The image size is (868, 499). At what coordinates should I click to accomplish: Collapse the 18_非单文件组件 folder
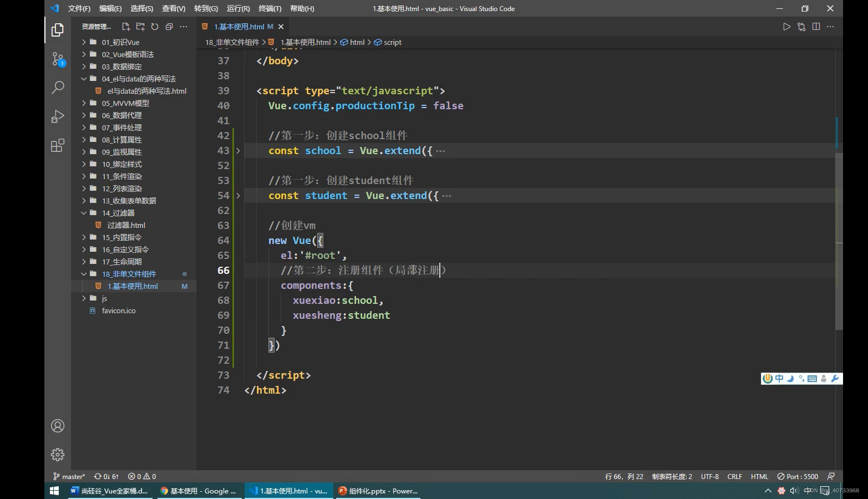pyautogui.click(x=129, y=274)
